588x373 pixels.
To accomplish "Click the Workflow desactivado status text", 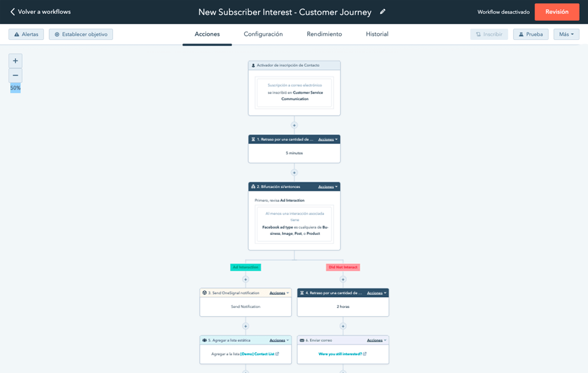I will (x=504, y=12).
